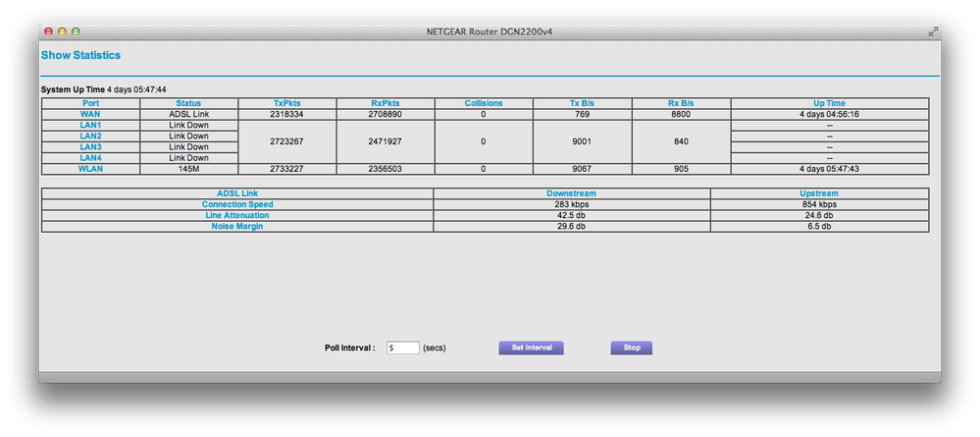
Task: Select the LAN4 port label
Action: click(90, 158)
